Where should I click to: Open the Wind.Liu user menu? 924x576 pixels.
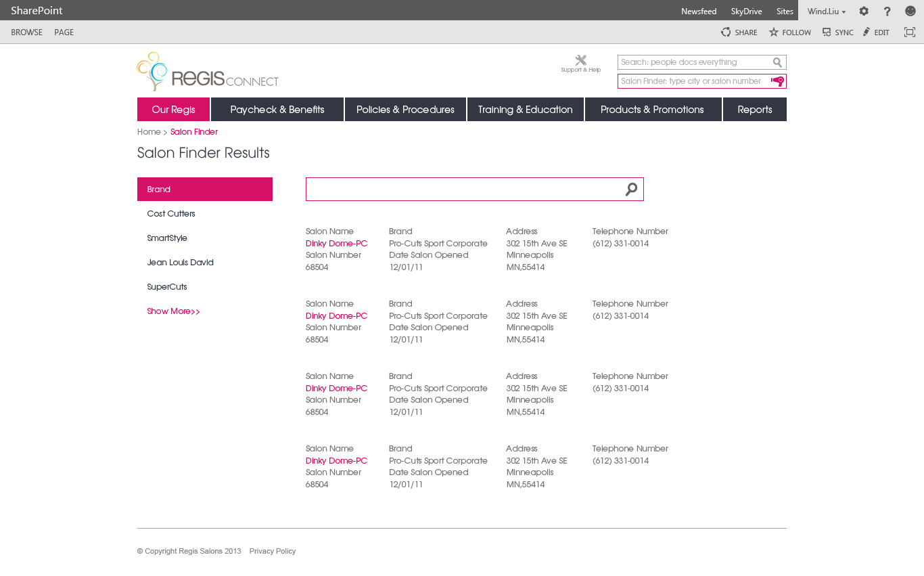[827, 12]
